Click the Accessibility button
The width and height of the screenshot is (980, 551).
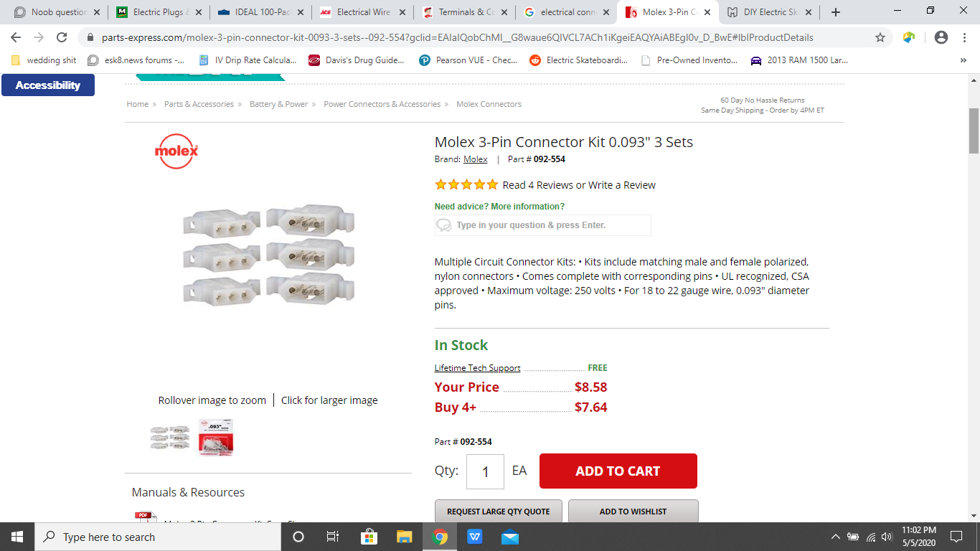[x=48, y=85]
